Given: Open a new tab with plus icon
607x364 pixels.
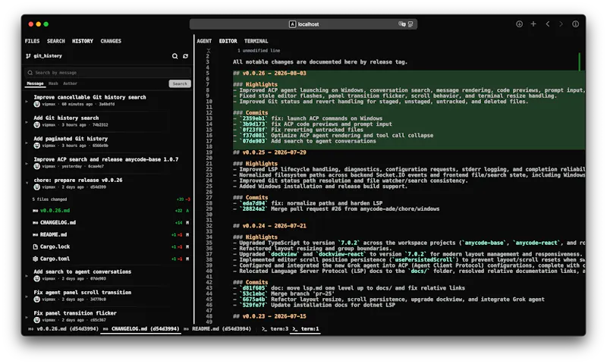Looking at the screenshot, I should 533,24.
